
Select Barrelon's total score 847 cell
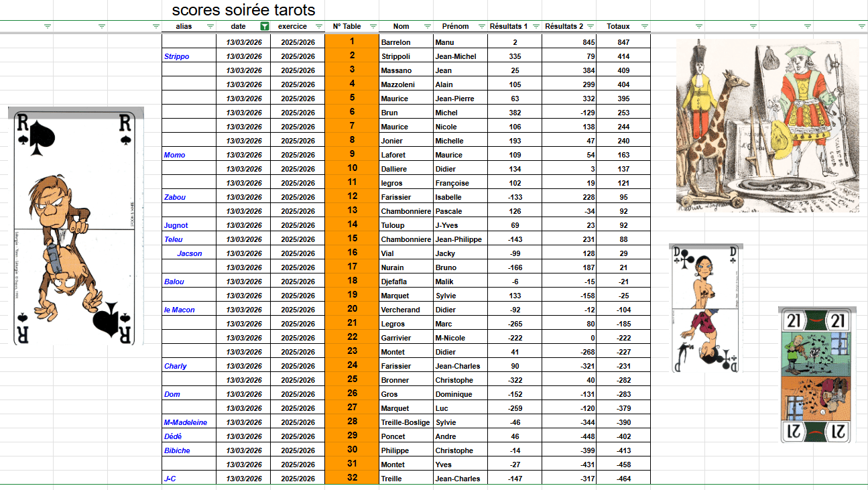623,42
